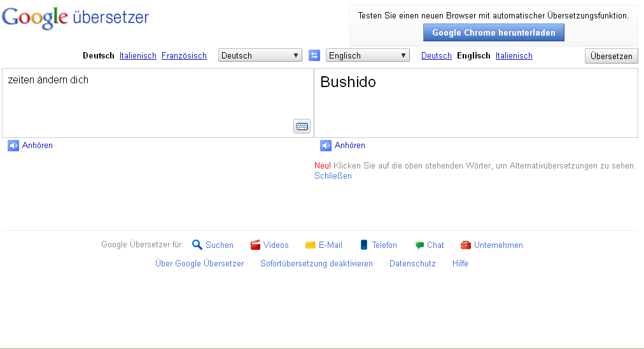Screen dimensions: 644x349
Task: Click the blue Telefon icon
Action: [x=364, y=245]
